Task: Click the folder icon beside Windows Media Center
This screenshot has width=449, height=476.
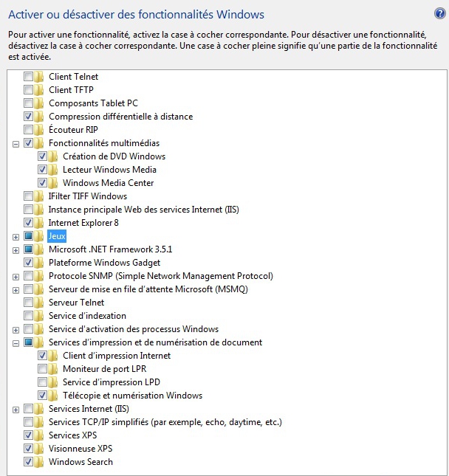Action: pyautogui.click(x=53, y=183)
